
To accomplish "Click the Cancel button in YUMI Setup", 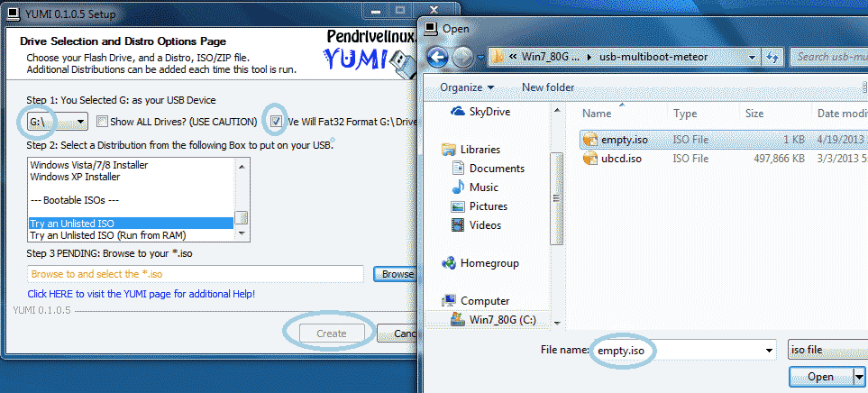I will pos(397,334).
